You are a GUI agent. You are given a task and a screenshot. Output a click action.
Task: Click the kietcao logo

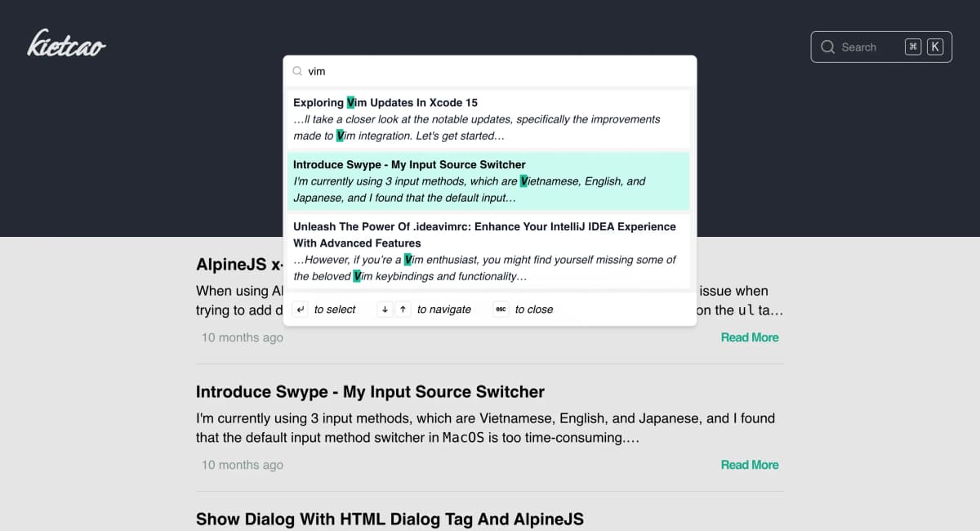click(66, 43)
